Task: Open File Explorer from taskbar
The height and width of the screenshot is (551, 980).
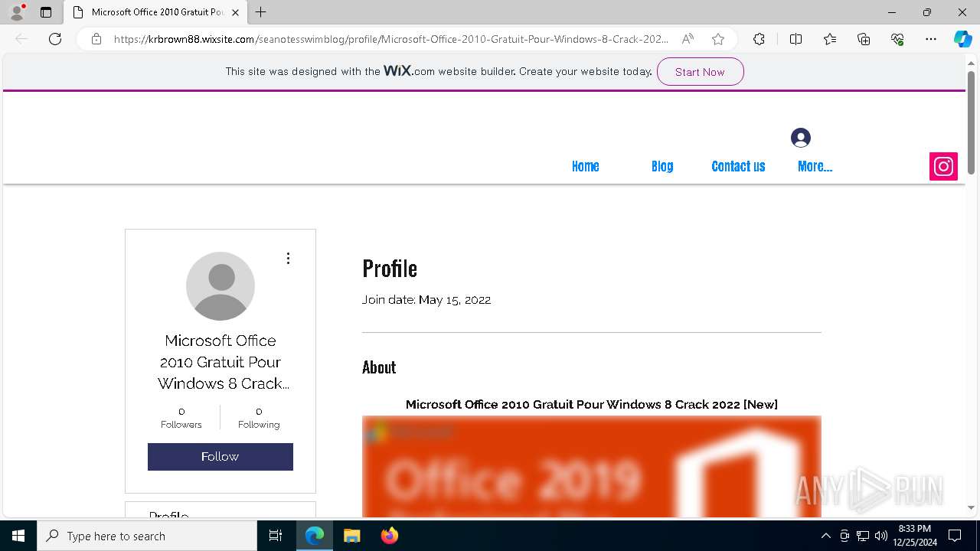Action: (x=352, y=536)
